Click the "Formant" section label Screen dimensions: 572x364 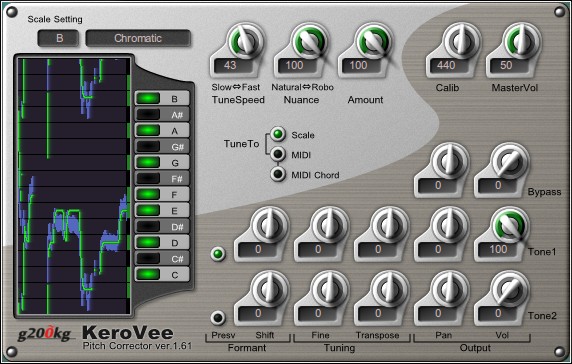tap(247, 348)
